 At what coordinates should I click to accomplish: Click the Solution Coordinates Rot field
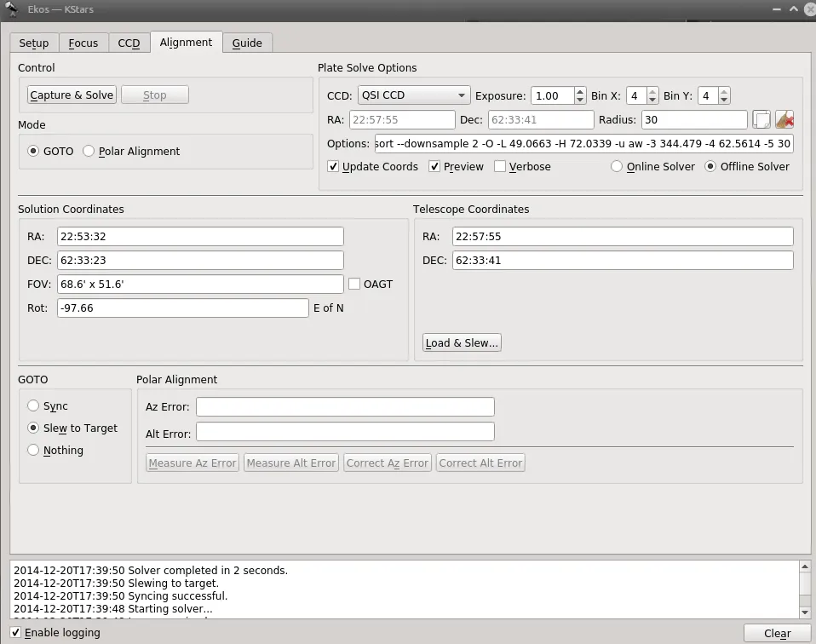[x=183, y=308]
